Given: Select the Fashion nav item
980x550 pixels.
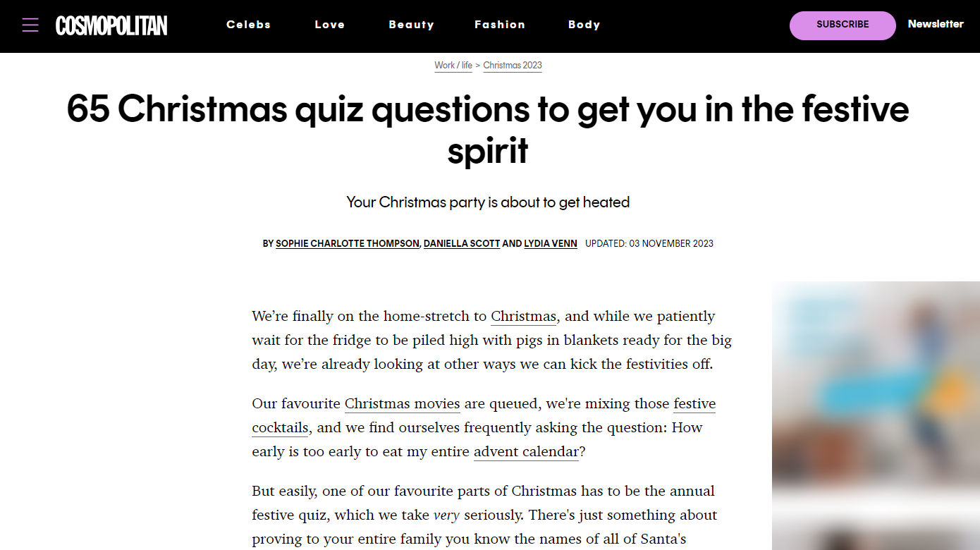Looking at the screenshot, I should click(x=500, y=25).
